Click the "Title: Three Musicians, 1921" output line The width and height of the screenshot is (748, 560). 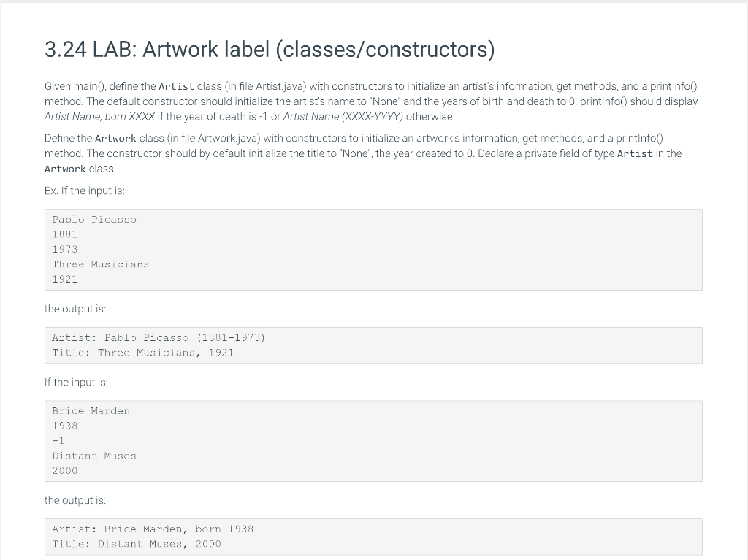click(x=142, y=353)
